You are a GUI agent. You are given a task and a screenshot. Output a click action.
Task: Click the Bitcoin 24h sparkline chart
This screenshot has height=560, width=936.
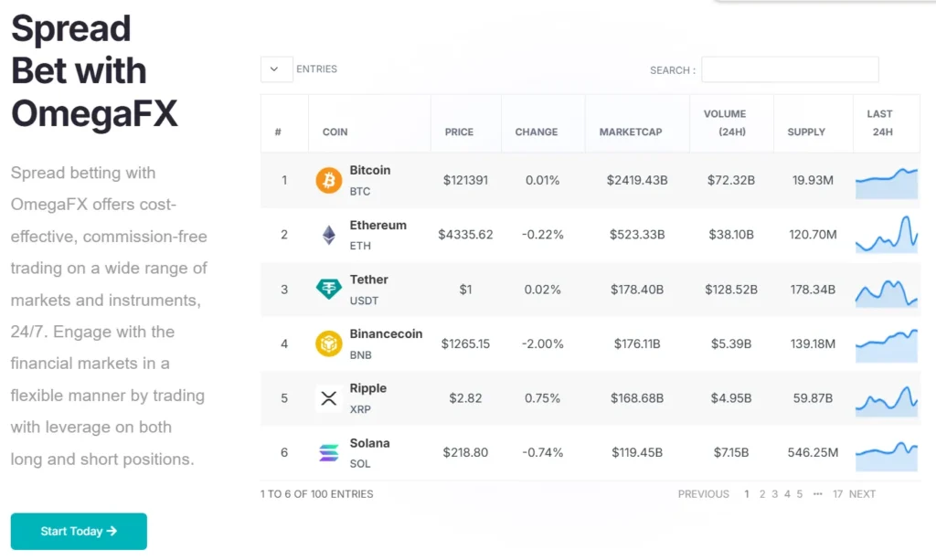click(886, 183)
